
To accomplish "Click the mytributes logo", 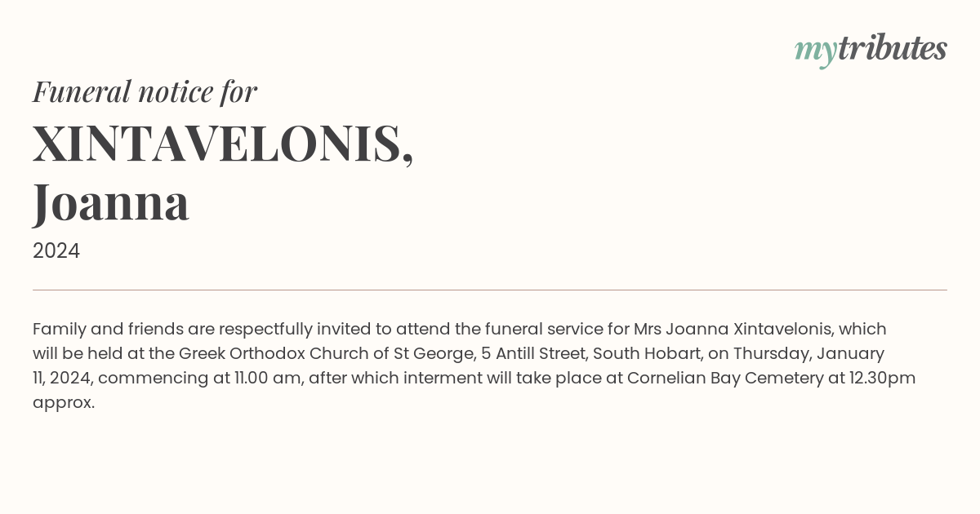I will coord(871,50).
